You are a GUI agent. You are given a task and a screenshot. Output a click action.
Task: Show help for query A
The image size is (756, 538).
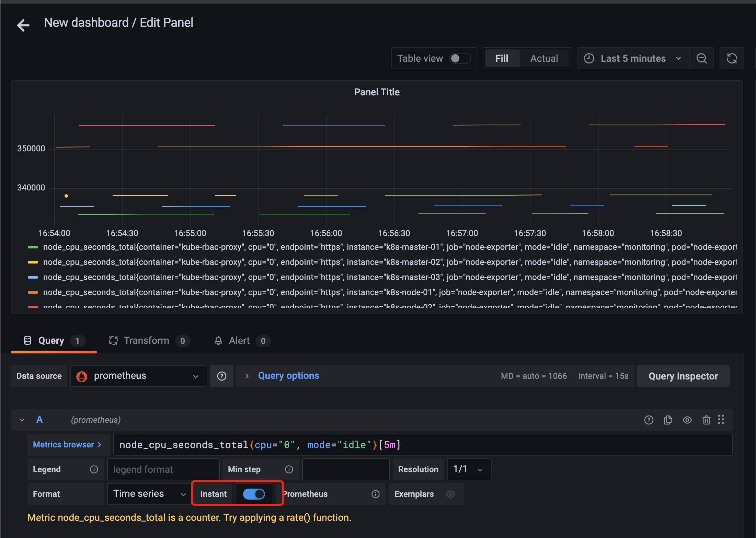649,420
